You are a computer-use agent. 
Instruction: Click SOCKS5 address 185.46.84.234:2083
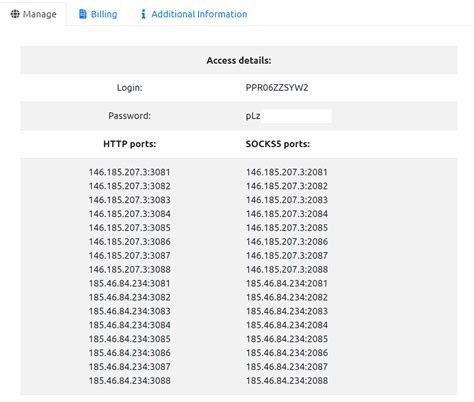(x=287, y=311)
